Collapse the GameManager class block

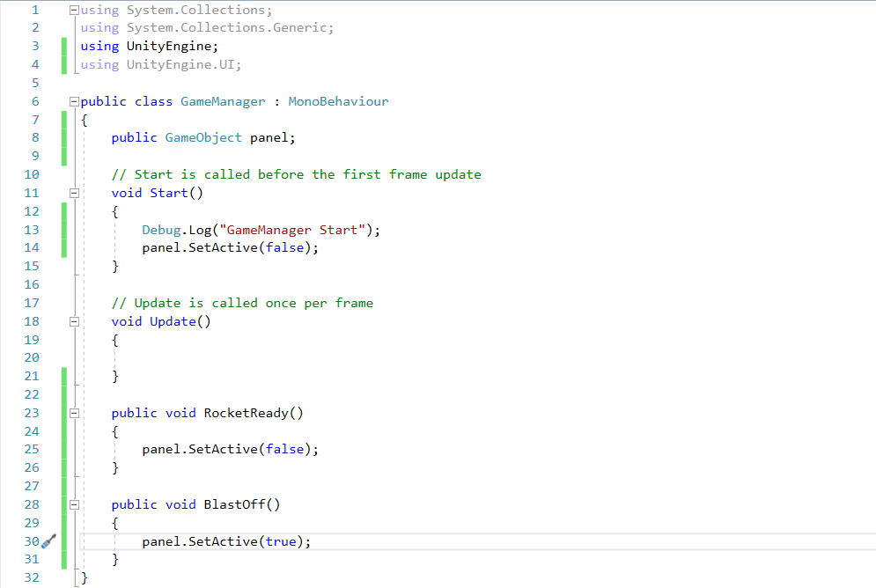pyautogui.click(x=74, y=101)
